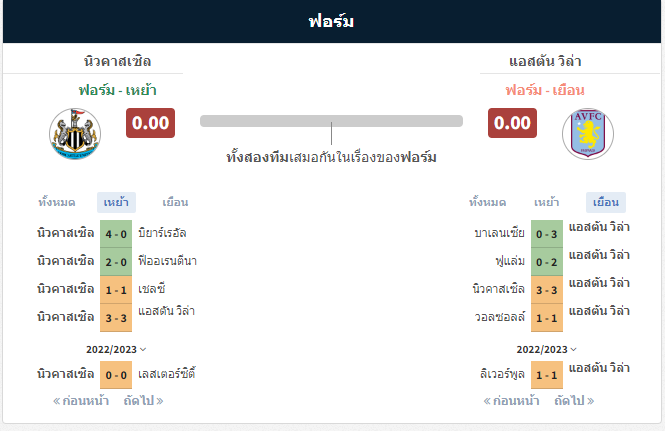Click the Newcastle United club crest
Screen dimensions: 665x431
point(75,134)
